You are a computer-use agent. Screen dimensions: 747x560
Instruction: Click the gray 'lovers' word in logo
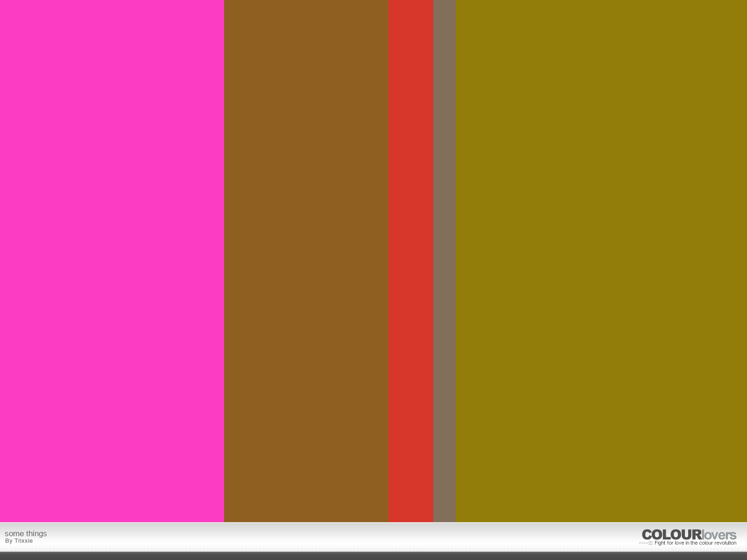(x=719, y=535)
